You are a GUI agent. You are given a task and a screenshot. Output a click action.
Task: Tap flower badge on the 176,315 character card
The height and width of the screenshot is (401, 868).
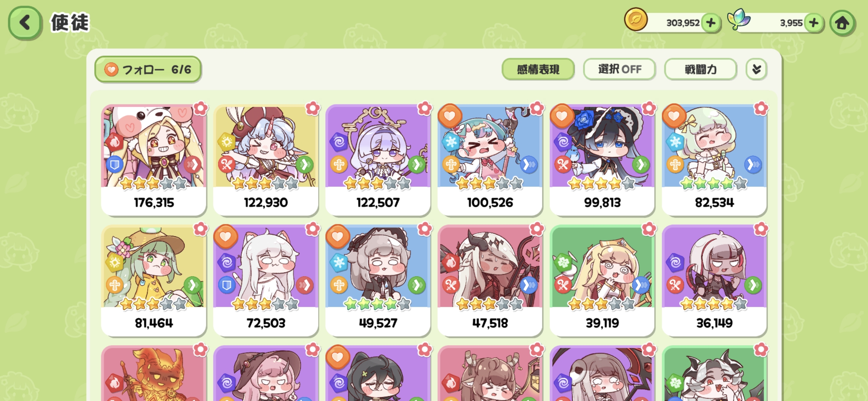point(201,108)
